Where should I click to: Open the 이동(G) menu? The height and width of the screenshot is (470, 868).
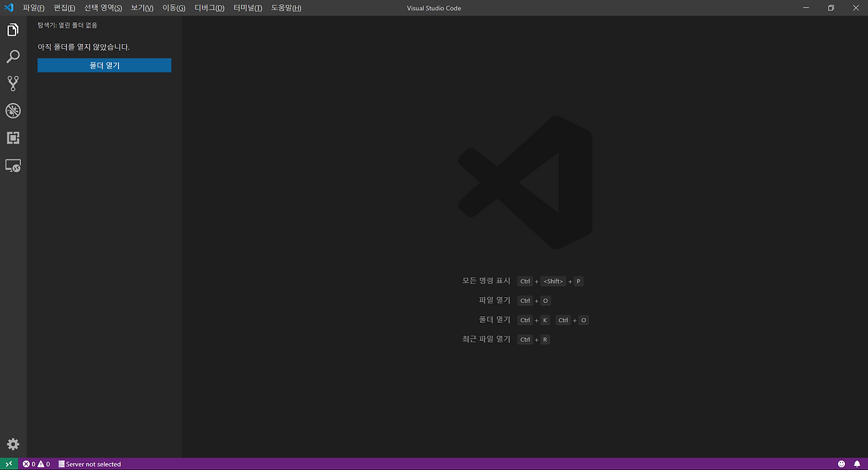click(x=174, y=8)
